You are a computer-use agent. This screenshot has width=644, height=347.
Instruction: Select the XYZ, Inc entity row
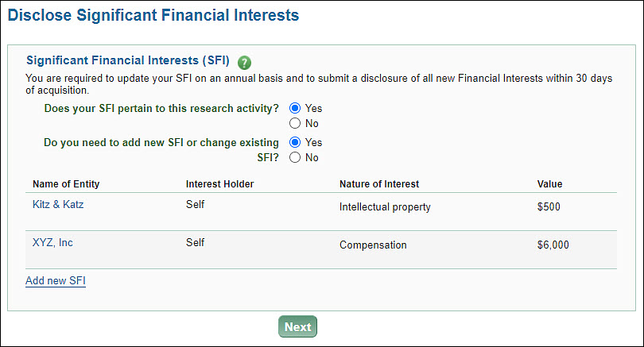pos(52,243)
